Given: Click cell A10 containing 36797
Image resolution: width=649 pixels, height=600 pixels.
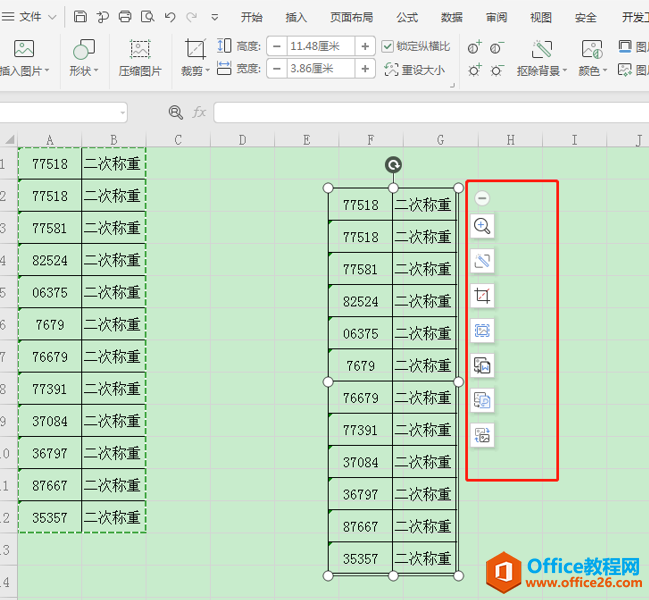Looking at the screenshot, I should 50,453.
